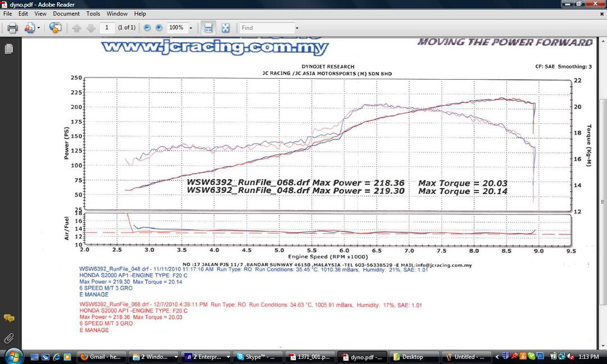
Task: Switch to Skype taskbar window
Action: 257,357
